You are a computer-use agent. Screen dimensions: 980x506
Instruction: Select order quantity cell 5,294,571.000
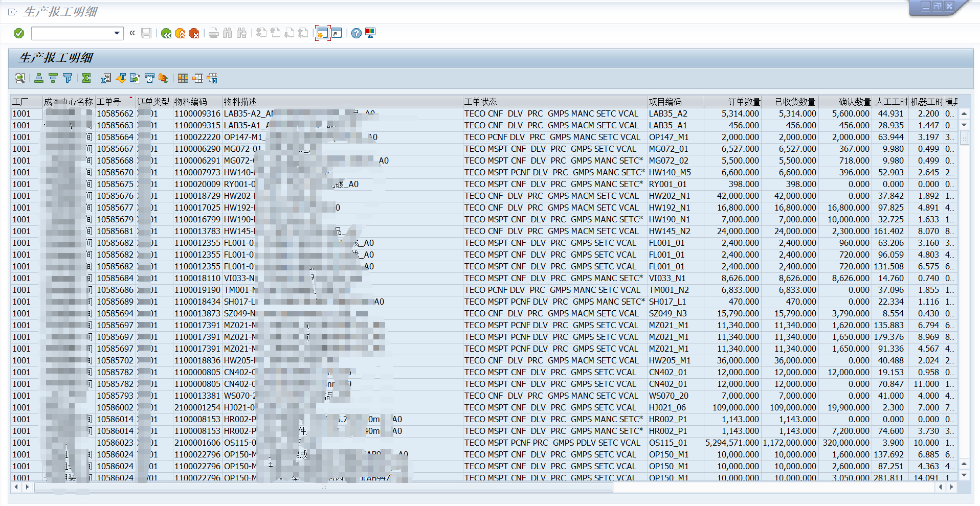click(x=732, y=443)
